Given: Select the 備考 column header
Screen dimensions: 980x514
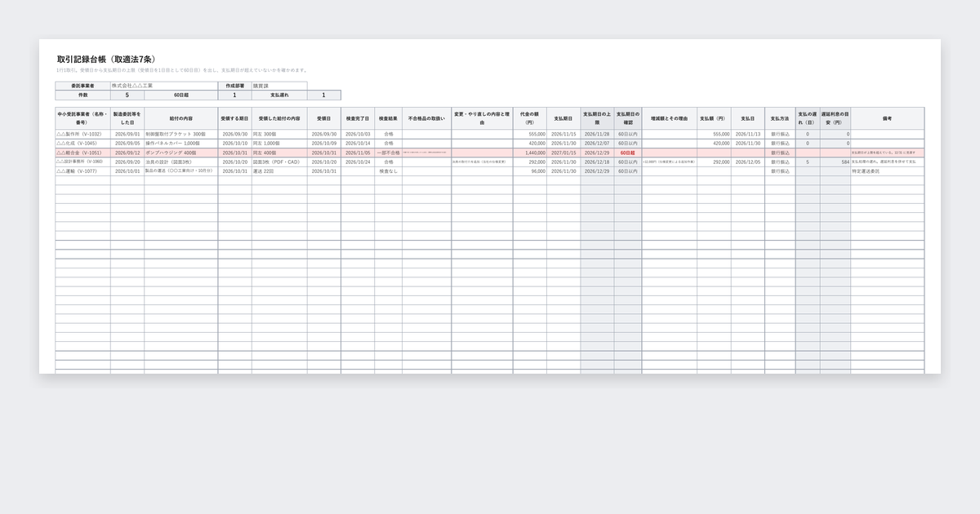Looking at the screenshot, I should pyautogui.click(x=888, y=118).
